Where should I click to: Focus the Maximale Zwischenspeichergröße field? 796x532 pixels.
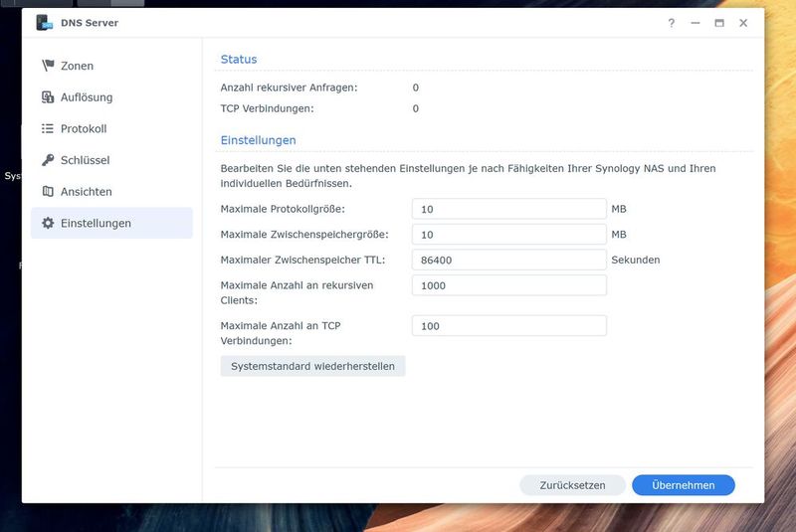509,235
